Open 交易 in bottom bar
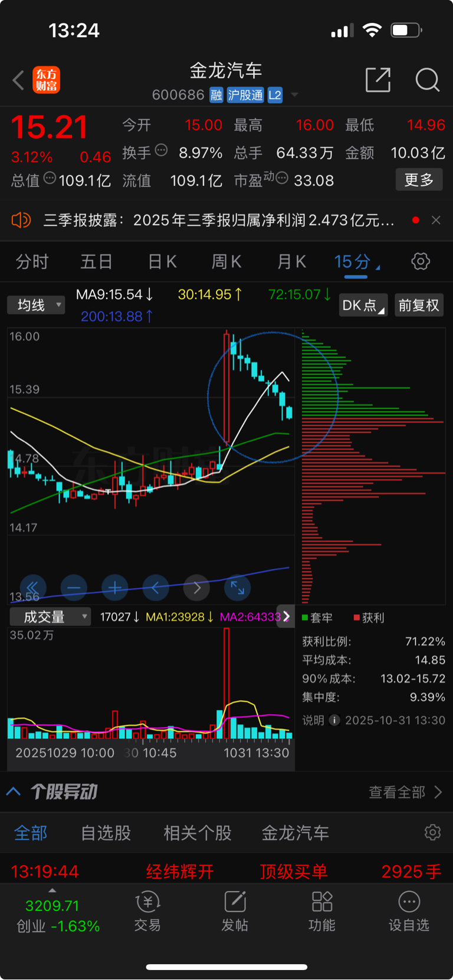453x980 pixels. click(x=147, y=911)
